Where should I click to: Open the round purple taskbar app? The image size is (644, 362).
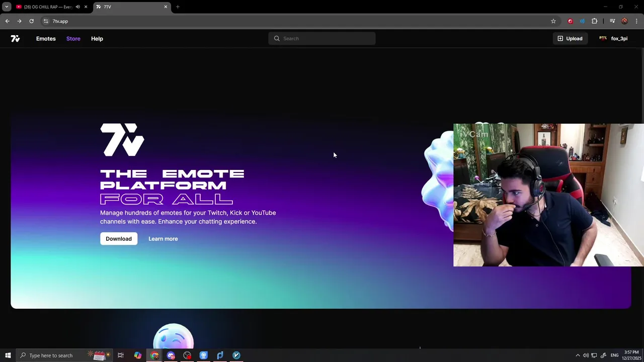click(171, 355)
